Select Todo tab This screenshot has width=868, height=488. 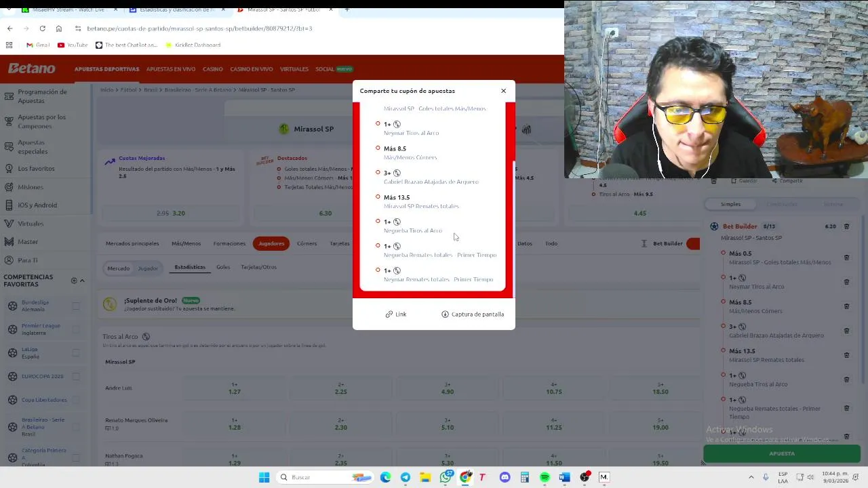[551, 243]
